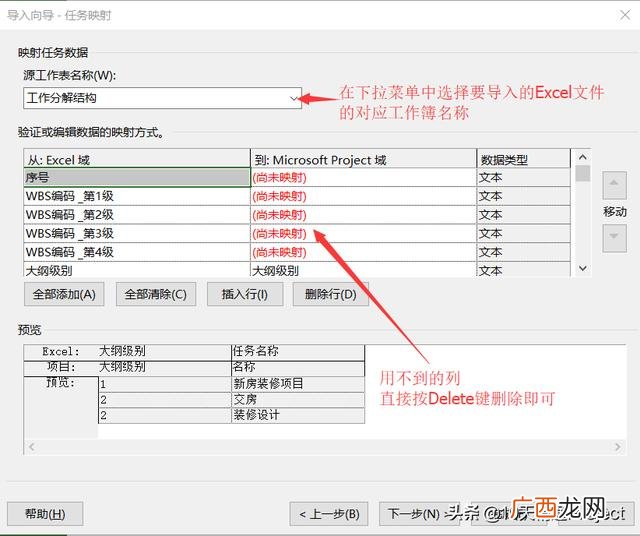The width and height of the screenshot is (640, 536).
Task: Select the WBS编码_第3级 field cell
Action: [x=137, y=234]
